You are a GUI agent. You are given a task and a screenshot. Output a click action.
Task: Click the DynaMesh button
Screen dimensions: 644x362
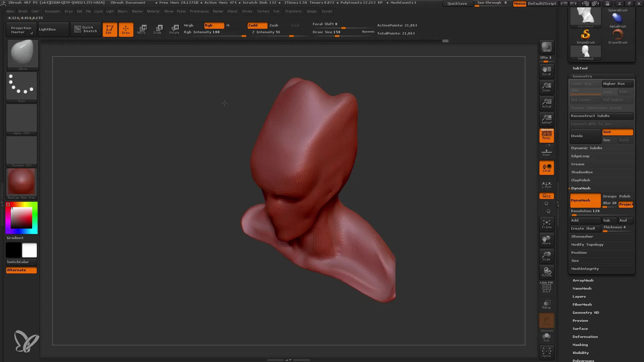pyautogui.click(x=585, y=200)
